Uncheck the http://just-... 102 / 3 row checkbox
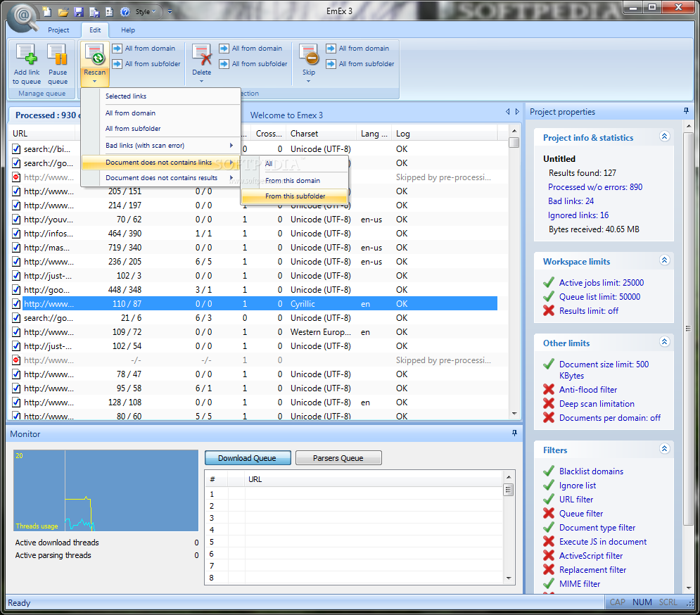The height and width of the screenshot is (615, 700). pos(16,276)
